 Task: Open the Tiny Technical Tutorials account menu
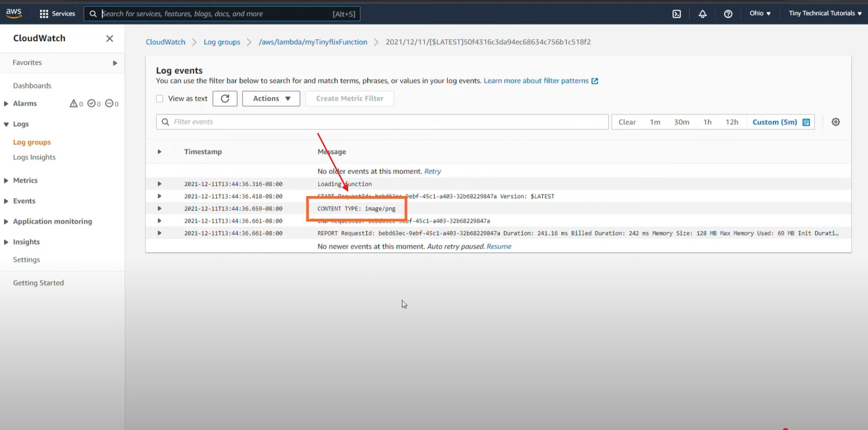point(825,13)
